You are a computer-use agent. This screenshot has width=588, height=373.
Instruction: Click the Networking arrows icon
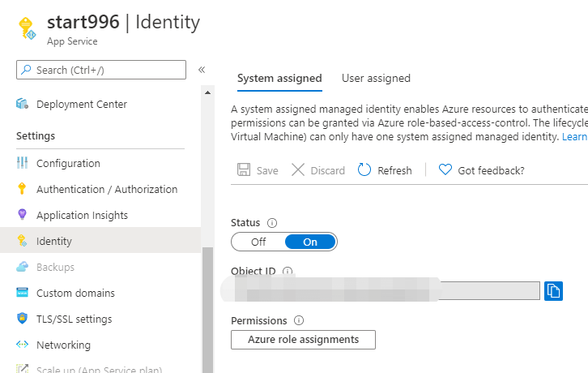coord(22,344)
